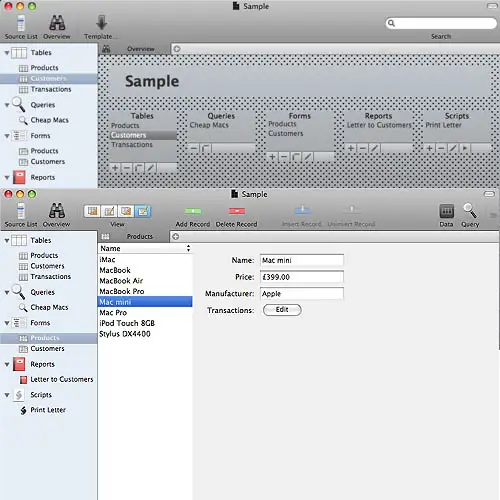Image resolution: width=500 pixels, height=500 pixels.
Task: Switch to Products tab in bottom window
Action: (133, 236)
